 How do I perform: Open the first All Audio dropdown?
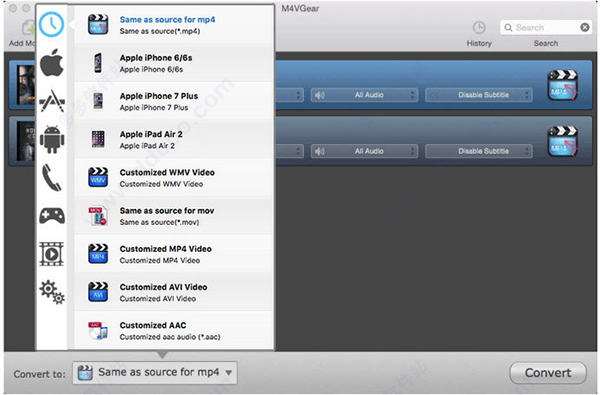pyautogui.click(x=364, y=95)
